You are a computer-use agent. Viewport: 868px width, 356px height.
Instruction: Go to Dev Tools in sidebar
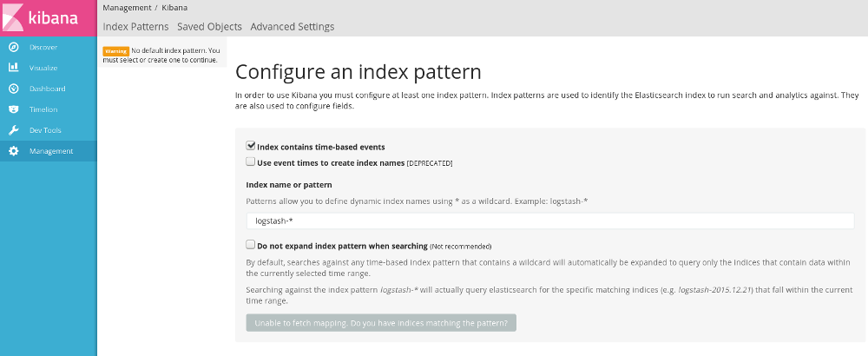click(45, 130)
